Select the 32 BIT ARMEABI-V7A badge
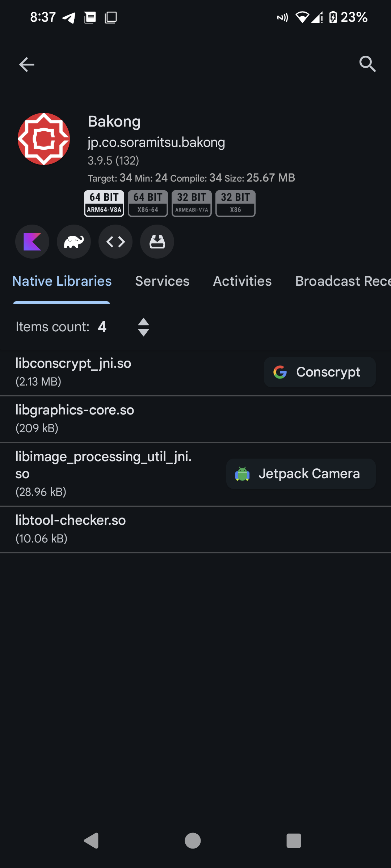The image size is (391, 868). point(192,203)
